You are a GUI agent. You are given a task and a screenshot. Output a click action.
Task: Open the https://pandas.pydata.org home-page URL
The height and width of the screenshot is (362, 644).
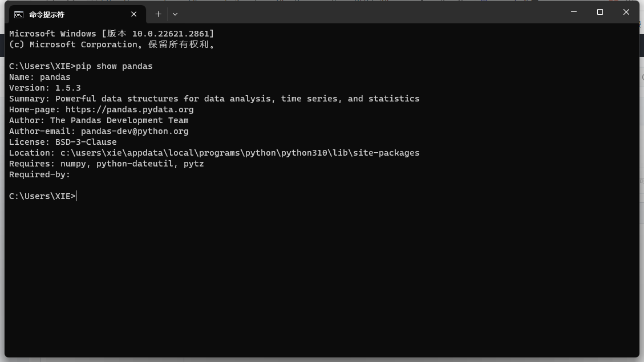click(x=129, y=109)
